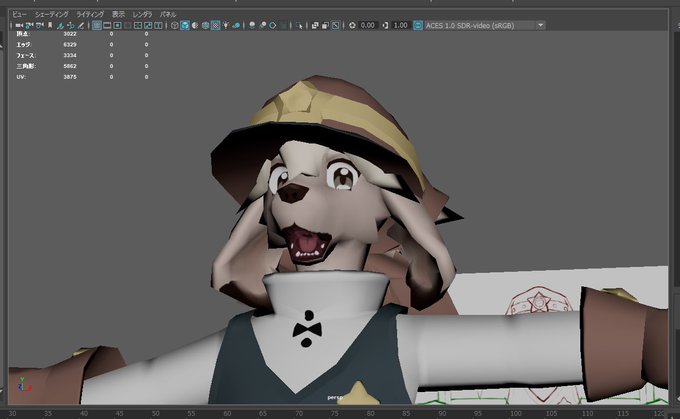Click the View Transform icon
This screenshot has height=419, width=680.
click(x=418, y=26)
